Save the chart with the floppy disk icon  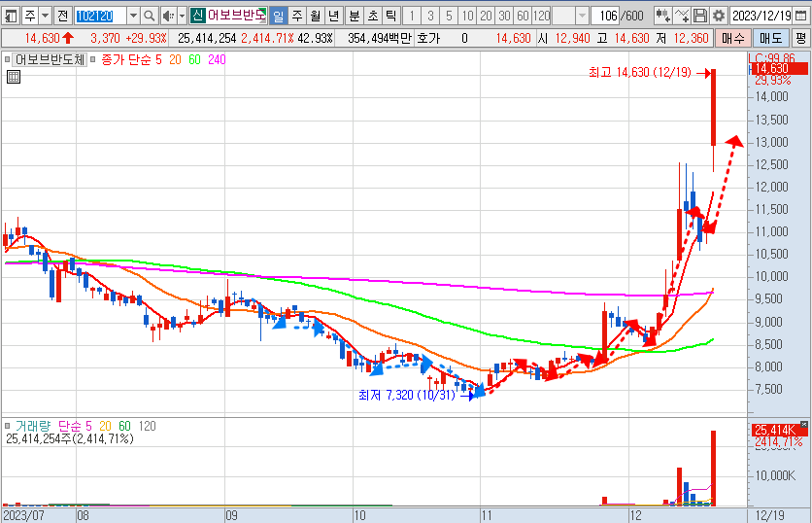pos(700,17)
